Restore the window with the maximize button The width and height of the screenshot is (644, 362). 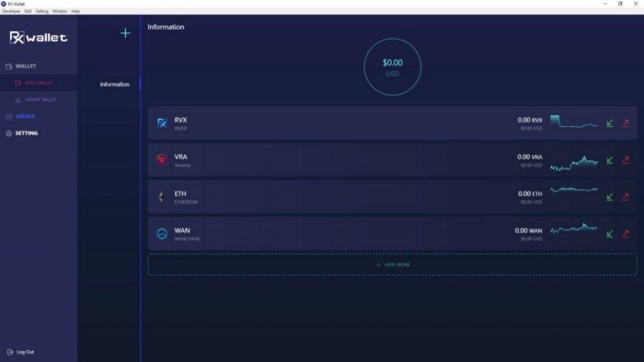pos(620,4)
